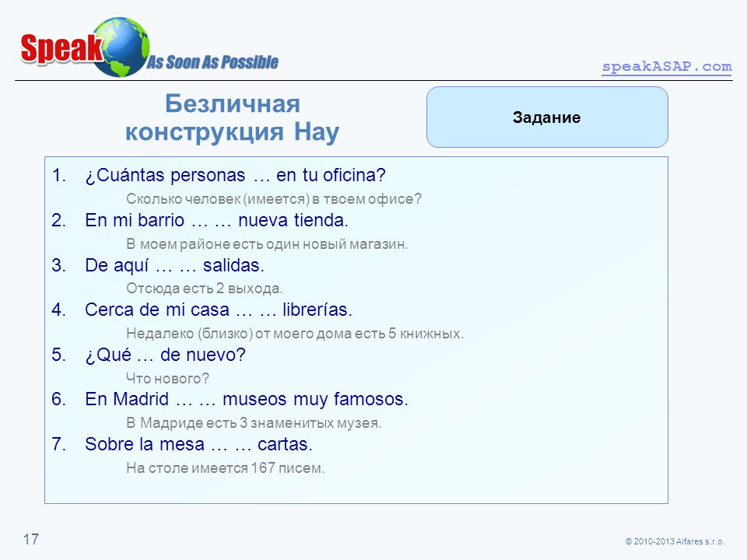This screenshot has height=560, width=747.
Task: Select the heading "Безличная конструкция Hay"
Action: (233, 117)
